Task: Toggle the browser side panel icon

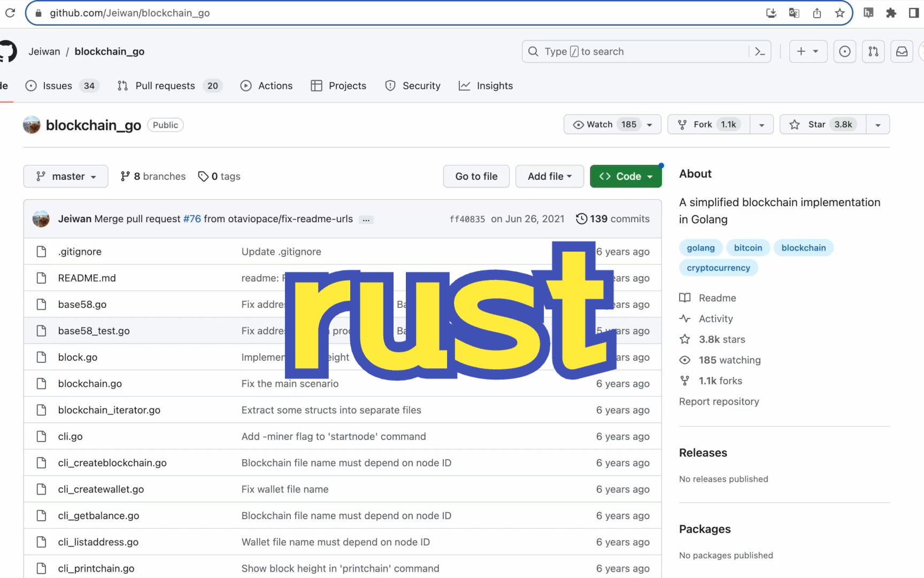Action: (x=913, y=13)
